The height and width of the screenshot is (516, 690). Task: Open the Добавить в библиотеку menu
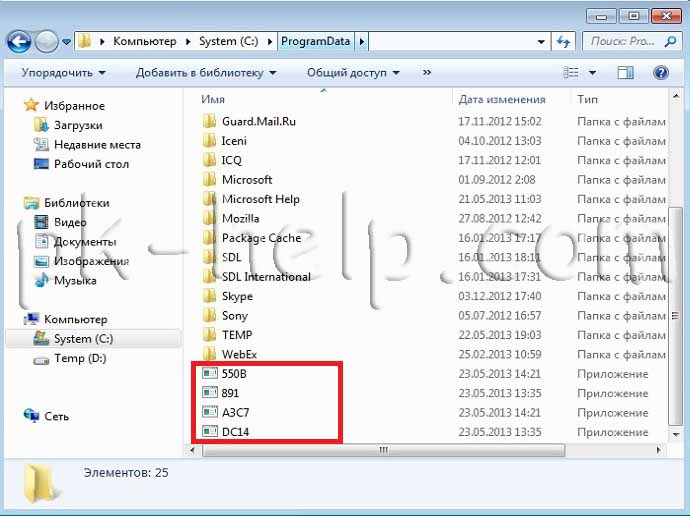(x=206, y=73)
